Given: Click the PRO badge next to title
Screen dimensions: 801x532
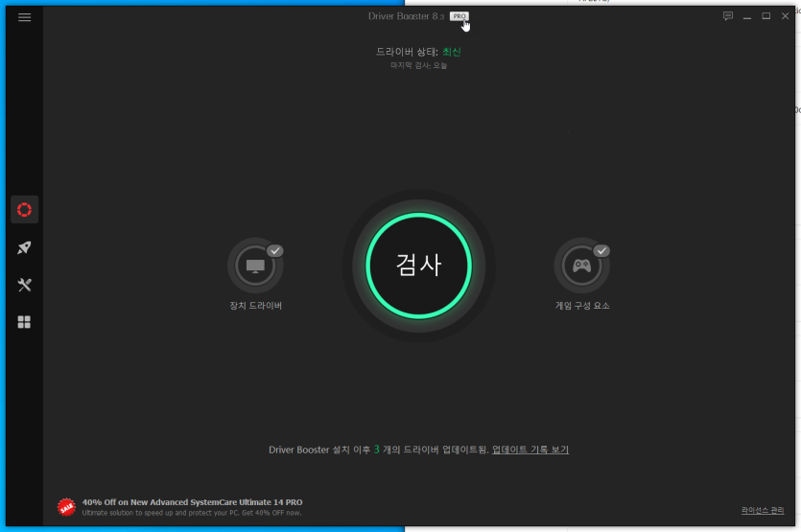Looking at the screenshot, I should coord(459,16).
